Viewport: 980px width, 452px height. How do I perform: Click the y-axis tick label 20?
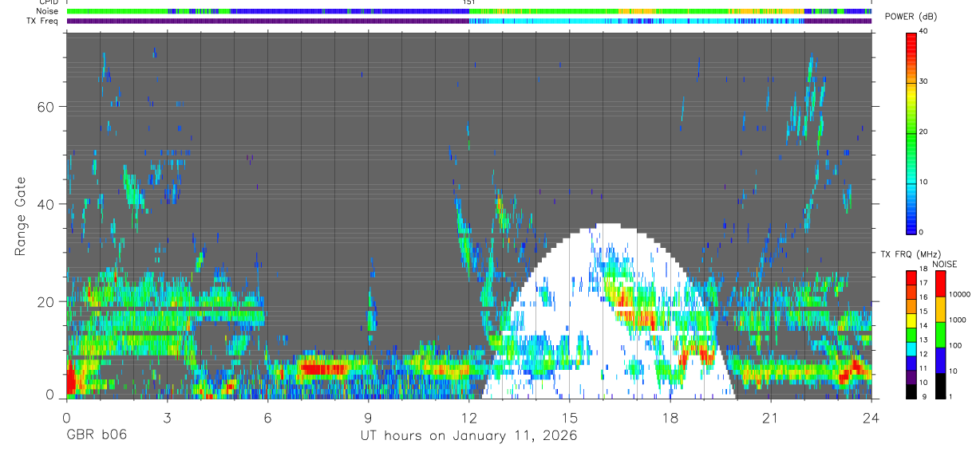45,301
